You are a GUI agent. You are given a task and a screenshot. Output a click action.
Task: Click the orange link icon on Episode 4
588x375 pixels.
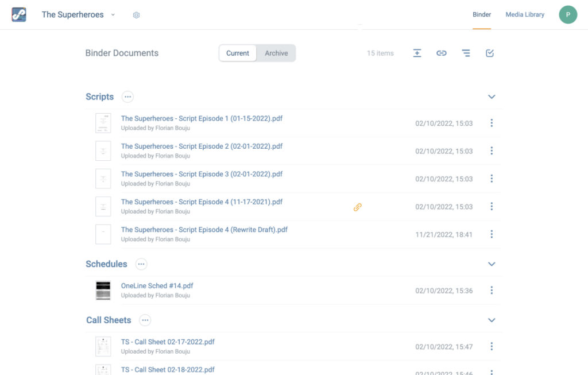point(357,207)
